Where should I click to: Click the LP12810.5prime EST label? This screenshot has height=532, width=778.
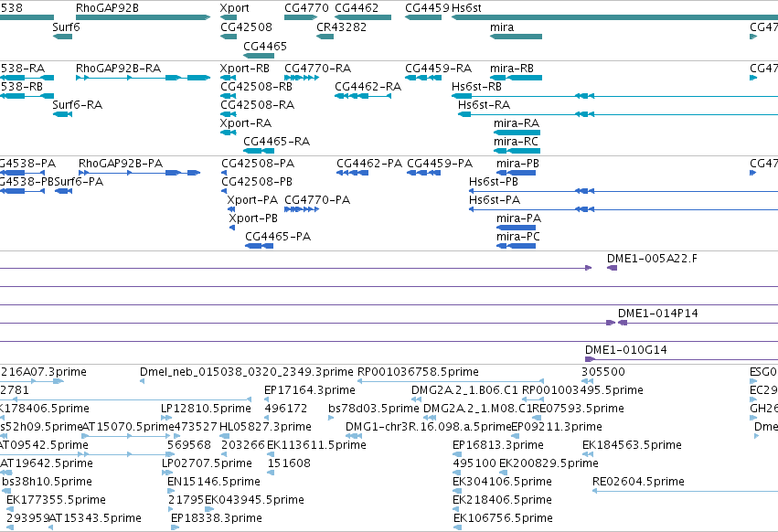point(206,409)
